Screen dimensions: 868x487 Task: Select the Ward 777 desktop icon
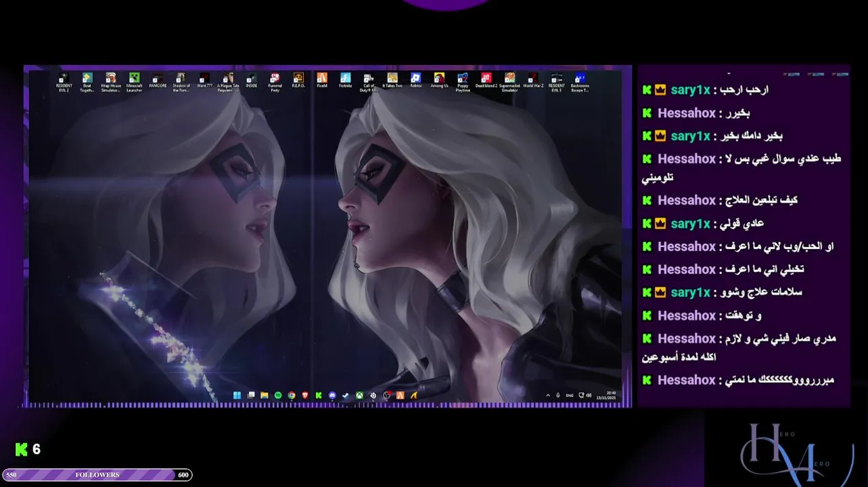click(x=204, y=80)
